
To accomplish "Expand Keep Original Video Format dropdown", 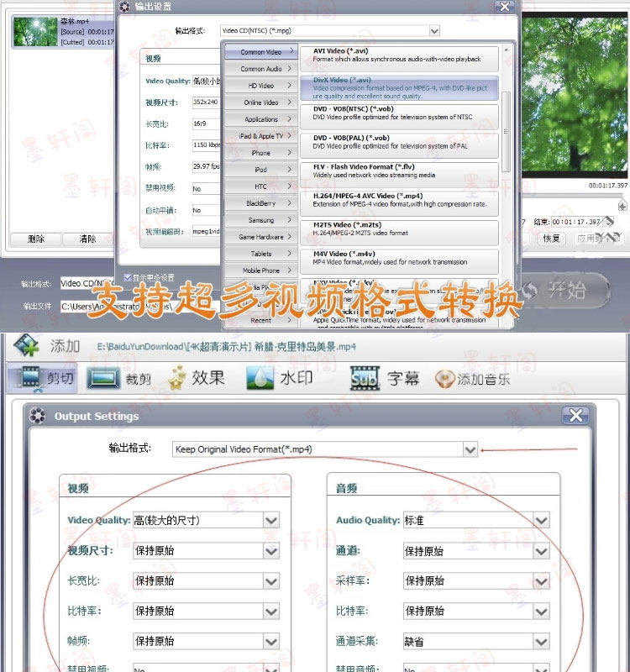I will tap(470, 449).
